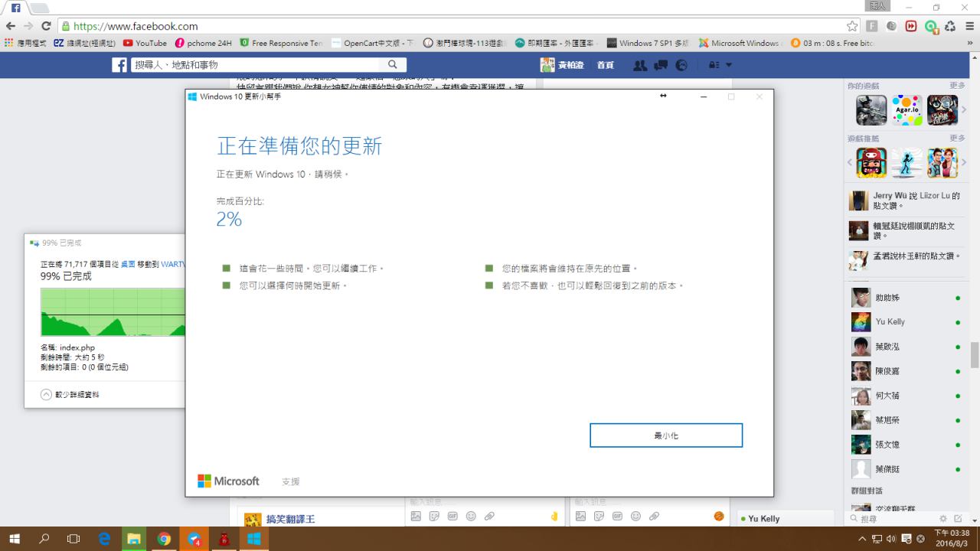Click the Microsoft logo in update assistant
The width and height of the screenshot is (980, 551).
pyautogui.click(x=229, y=481)
